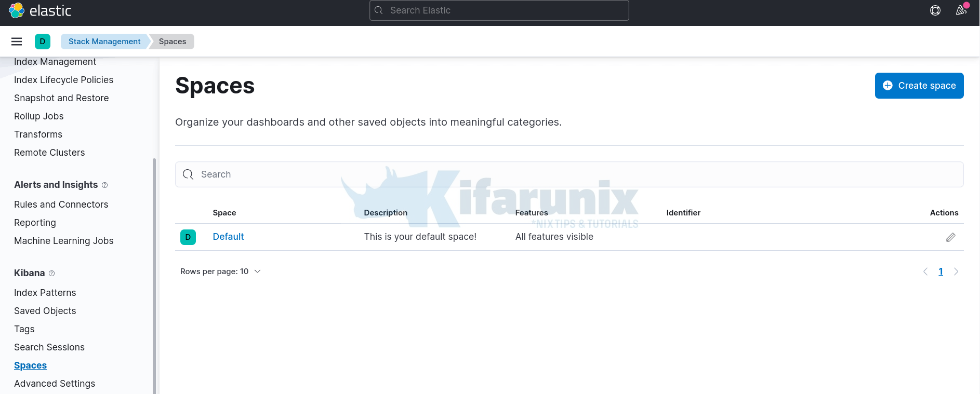Open Transforms page

point(38,134)
